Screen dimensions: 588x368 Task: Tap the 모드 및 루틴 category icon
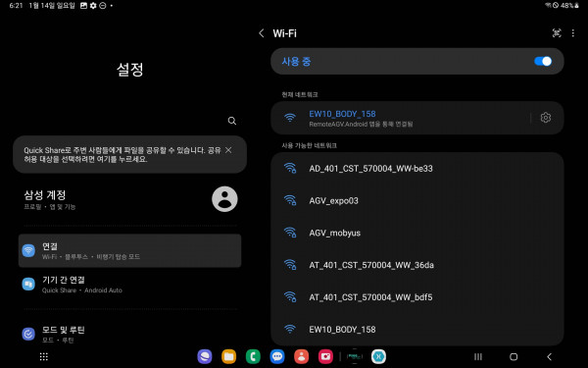(x=28, y=334)
